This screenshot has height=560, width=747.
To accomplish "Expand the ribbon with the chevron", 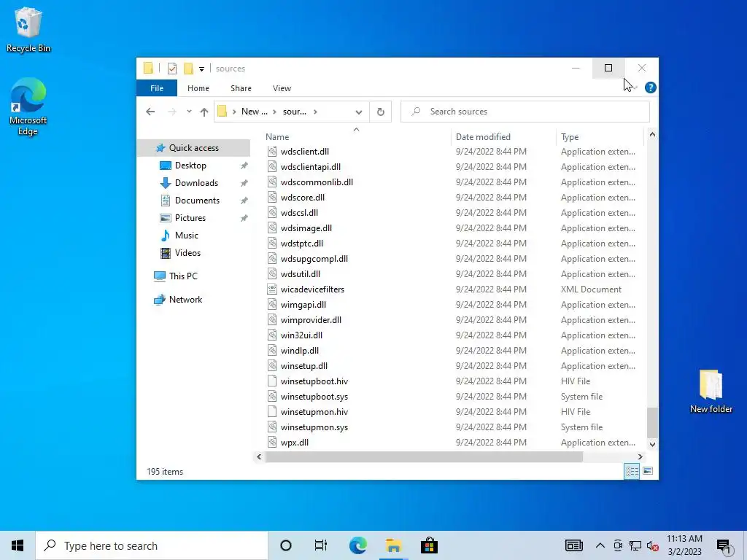I will pos(635,87).
